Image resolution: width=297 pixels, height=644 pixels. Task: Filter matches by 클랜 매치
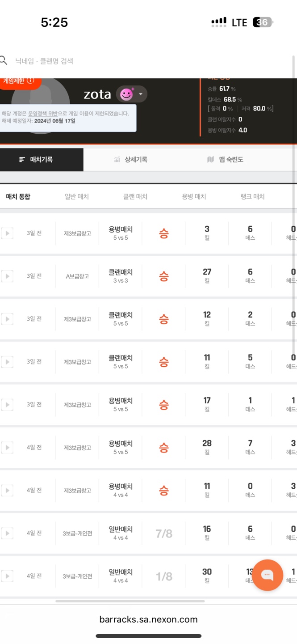pos(135,196)
